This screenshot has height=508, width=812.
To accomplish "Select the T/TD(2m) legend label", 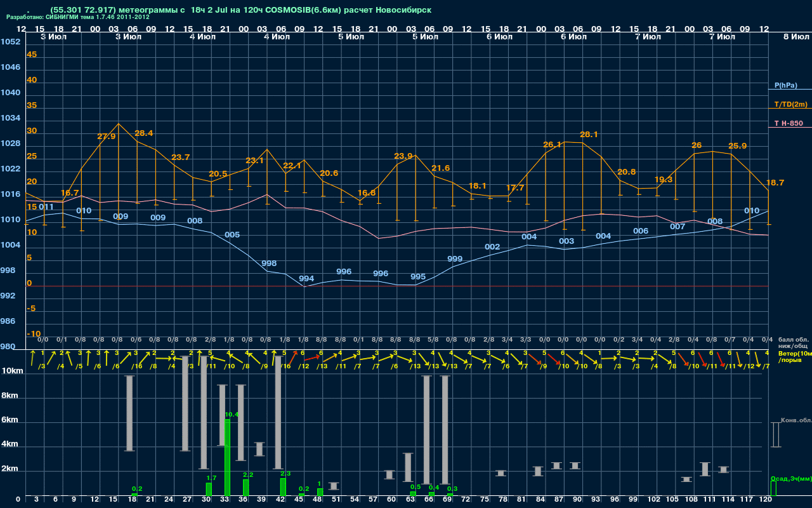I will (x=791, y=104).
